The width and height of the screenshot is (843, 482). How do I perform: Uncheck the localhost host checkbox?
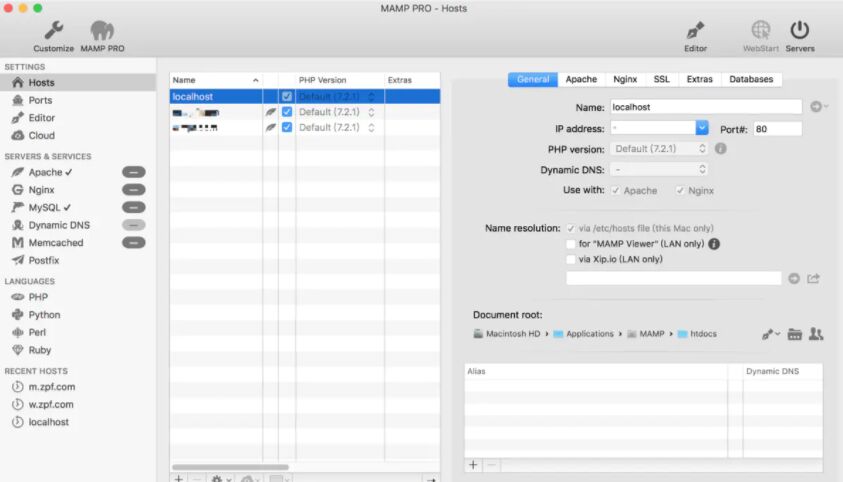point(287,96)
